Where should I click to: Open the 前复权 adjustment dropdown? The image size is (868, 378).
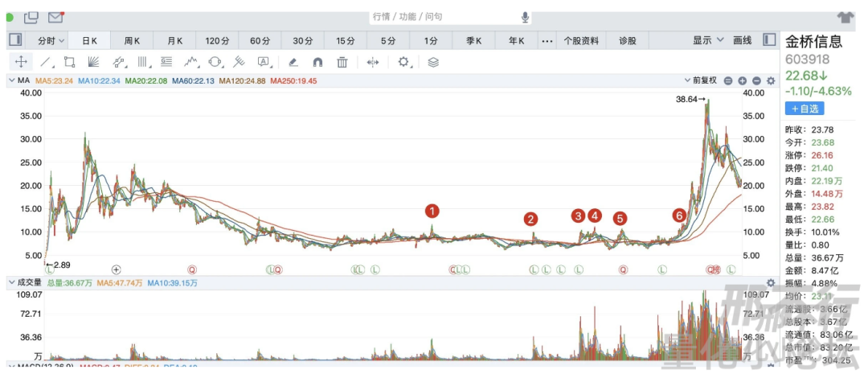click(x=701, y=81)
